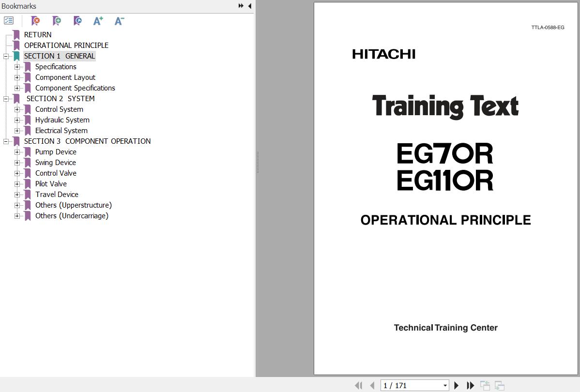Open the Travel Device bookmark

(57, 195)
